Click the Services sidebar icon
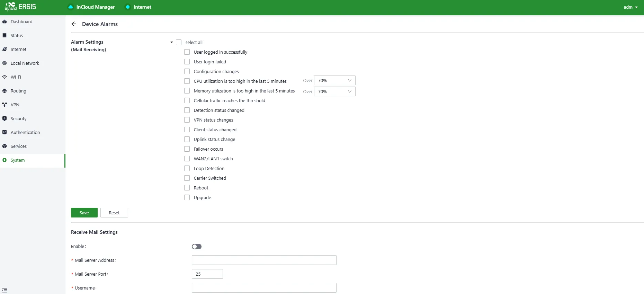Viewport: 644px width, 294px height. pos(5,146)
